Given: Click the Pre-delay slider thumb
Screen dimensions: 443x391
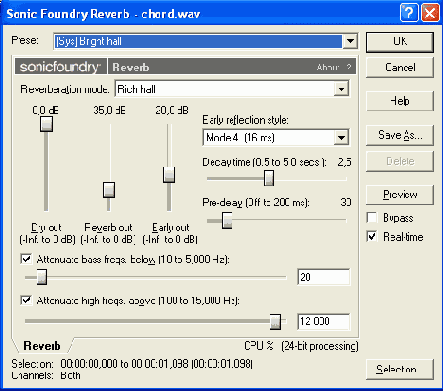Looking at the screenshot, I should coord(227,220).
